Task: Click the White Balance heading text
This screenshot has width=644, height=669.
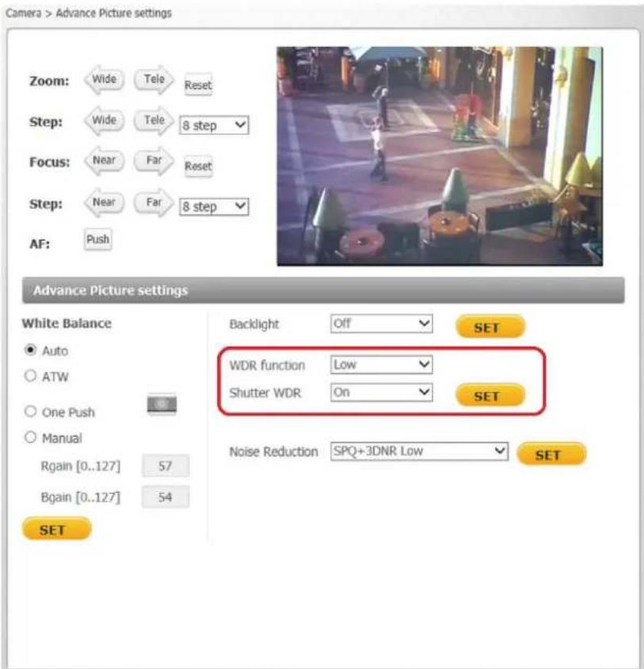Action: coord(67,324)
